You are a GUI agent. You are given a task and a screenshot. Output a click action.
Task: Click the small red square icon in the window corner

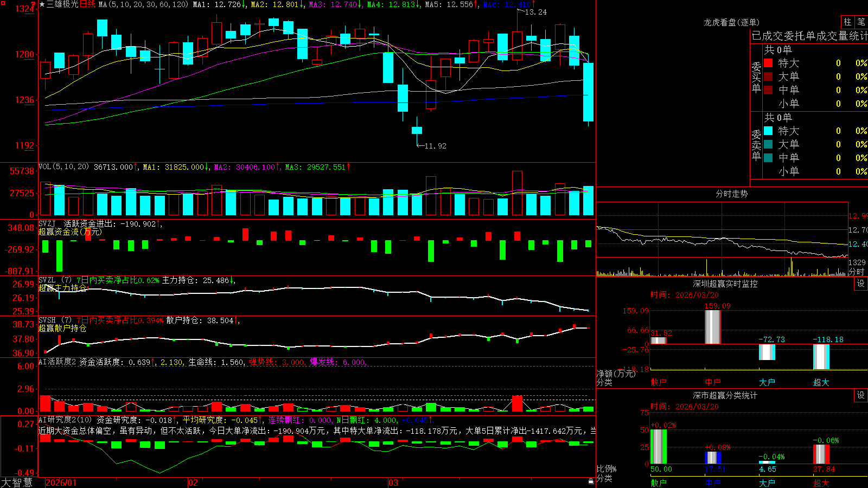pyautogui.click(x=2, y=2)
